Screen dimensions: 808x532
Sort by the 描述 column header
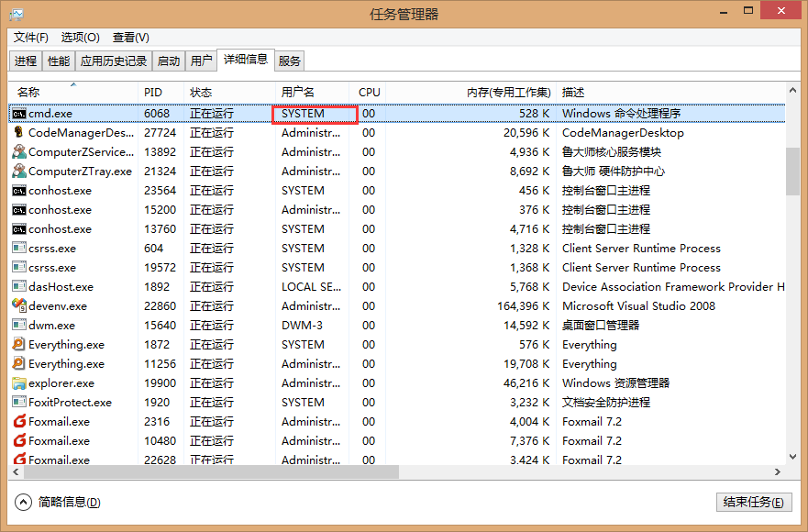click(x=671, y=93)
